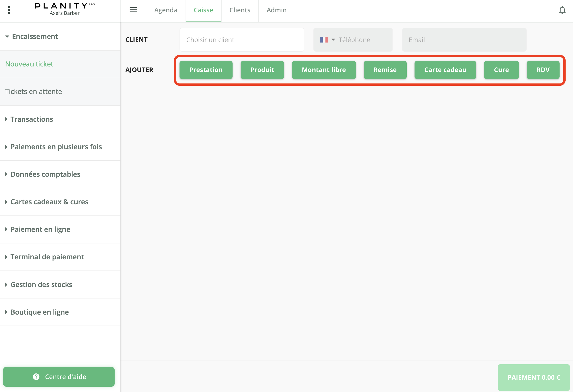
Task: Open the three-dot vertical menu
Action: (x=9, y=10)
